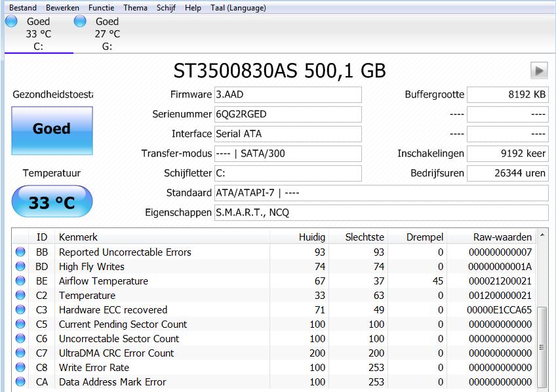Image resolution: width=556 pixels, height=392 pixels.
Task: Select the C: drive status icon
Action: (x=11, y=21)
